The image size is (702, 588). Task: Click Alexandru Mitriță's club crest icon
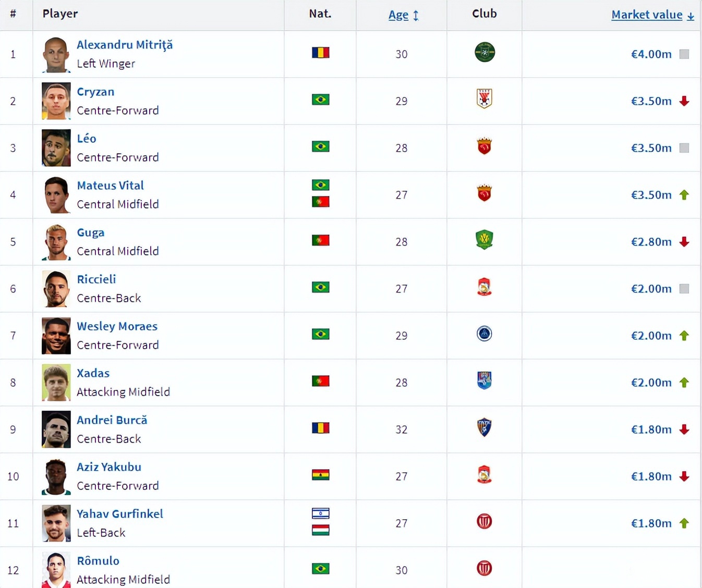[x=485, y=52]
